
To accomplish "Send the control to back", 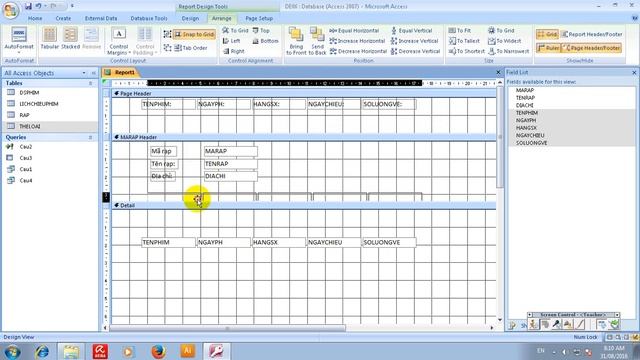I will point(317,41).
